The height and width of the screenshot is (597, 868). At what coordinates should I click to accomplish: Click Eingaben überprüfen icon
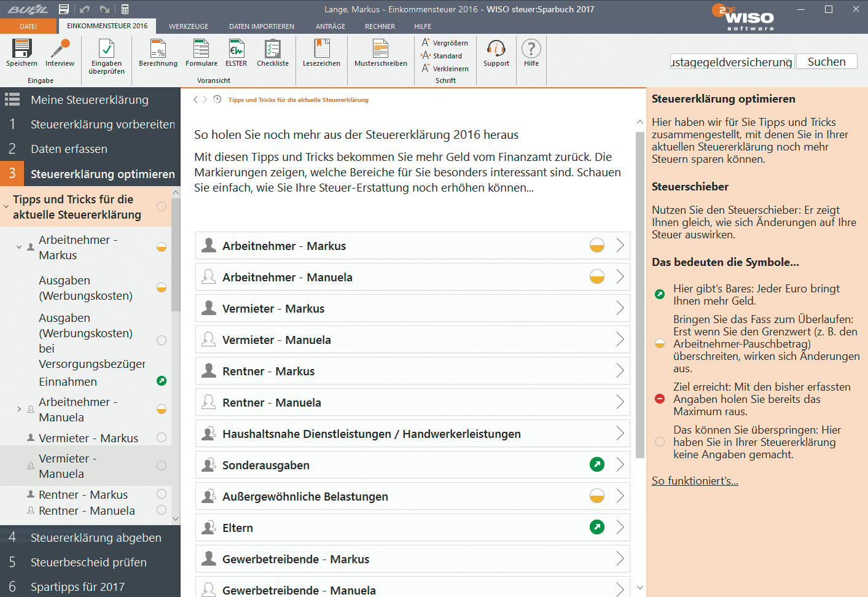[106, 49]
